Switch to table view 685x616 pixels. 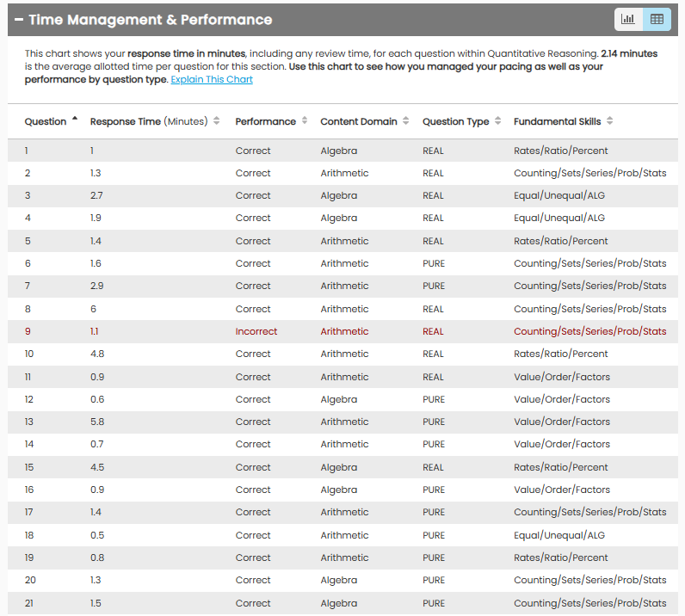click(657, 19)
